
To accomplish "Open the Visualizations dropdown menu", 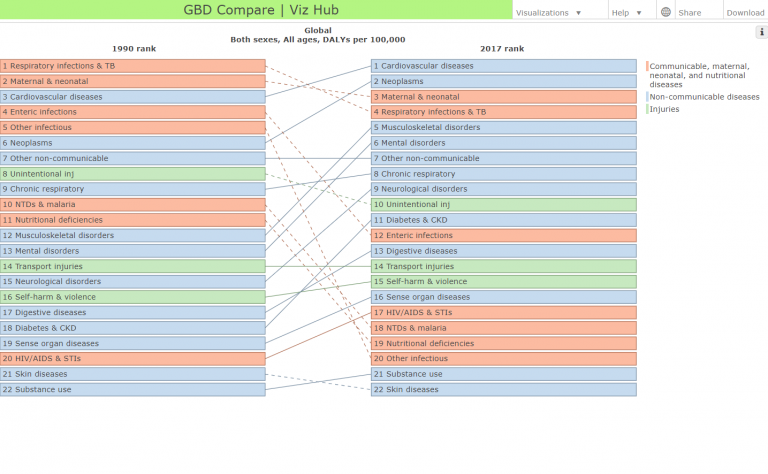I will (x=548, y=13).
